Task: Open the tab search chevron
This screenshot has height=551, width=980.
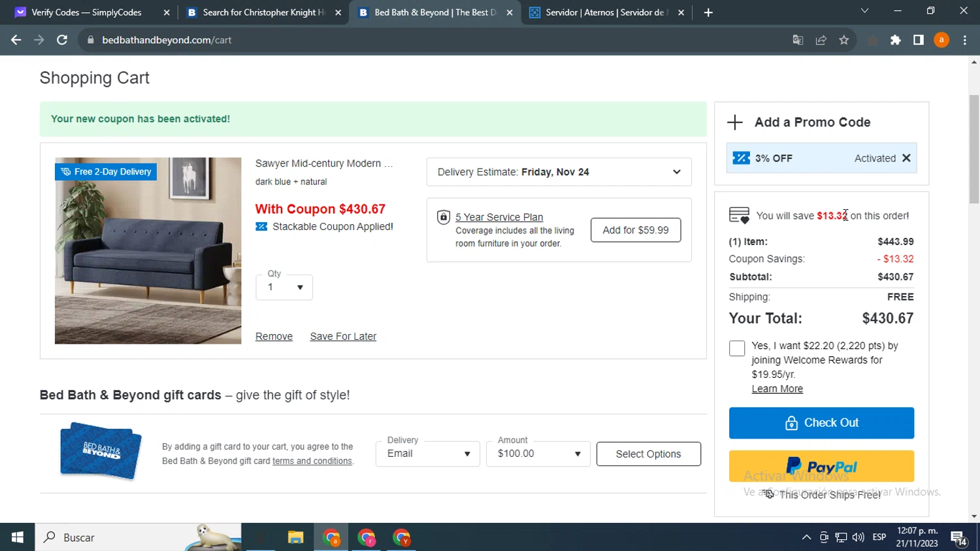Action: pyautogui.click(x=864, y=11)
